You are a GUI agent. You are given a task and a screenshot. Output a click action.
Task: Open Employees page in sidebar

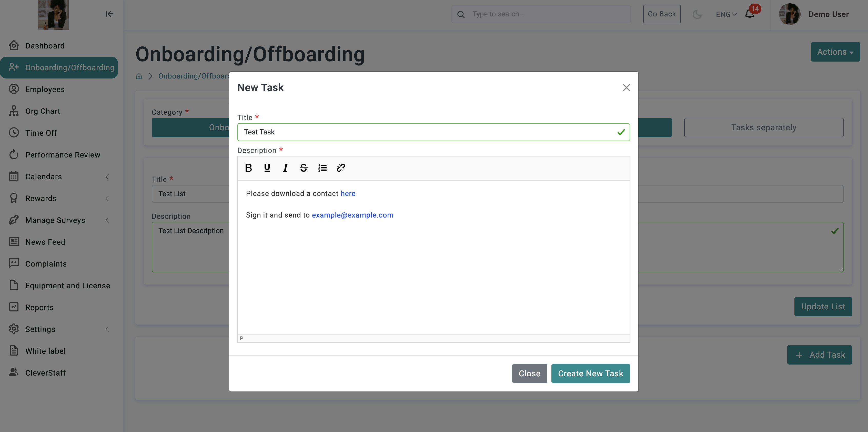pyautogui.click(x=45, y=89)
